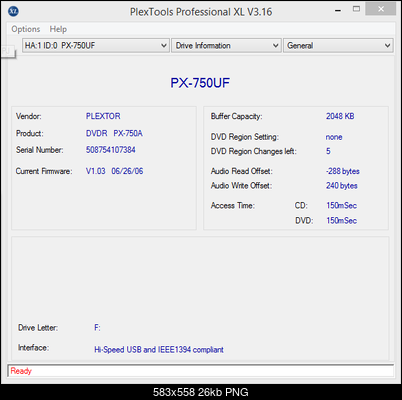Click the Buffer Capacity: label
The image size is (402, 400).
tap(236, 116)
